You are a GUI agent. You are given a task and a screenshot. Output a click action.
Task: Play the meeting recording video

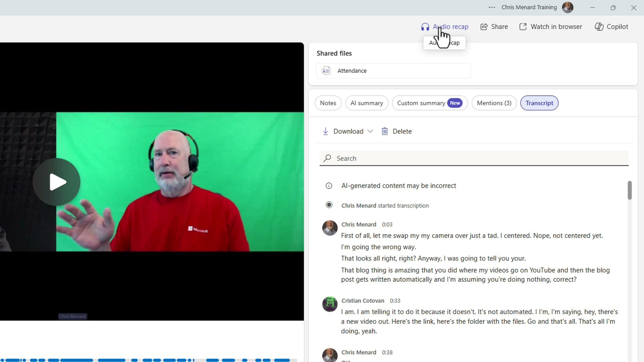click(57, 182)
